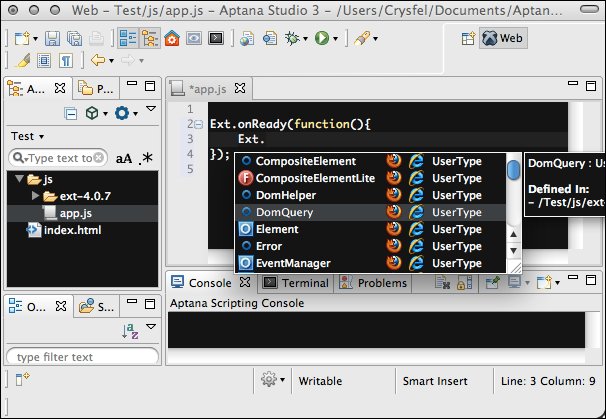The width and height of the screenshot is (606, 419).
Task: Switch to the App Explorer tab
Action: pyautogui.click(x=36, y=89)
